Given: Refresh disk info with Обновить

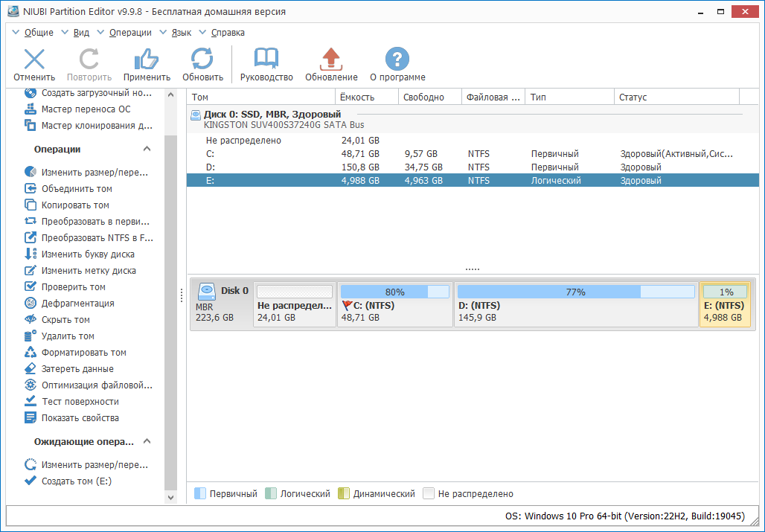Looking at the screenshot, I should pos(202,65).
